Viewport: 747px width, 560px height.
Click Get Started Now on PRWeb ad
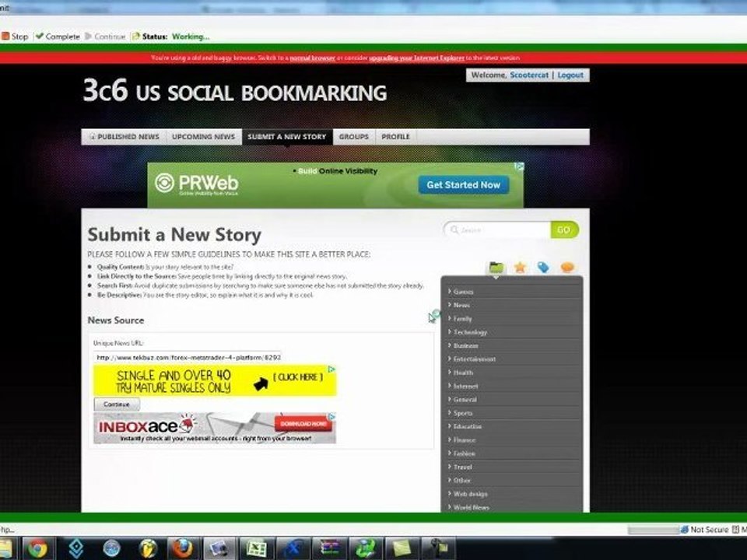pos(463,185)
